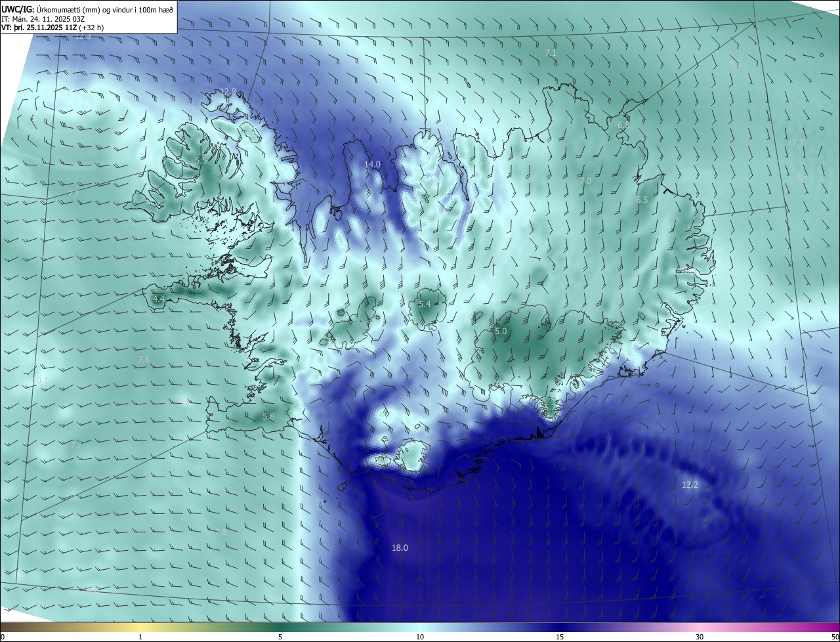Click the 8.4 value label
This screenshot has width=840, height=642.
click(x=801, y=177)
